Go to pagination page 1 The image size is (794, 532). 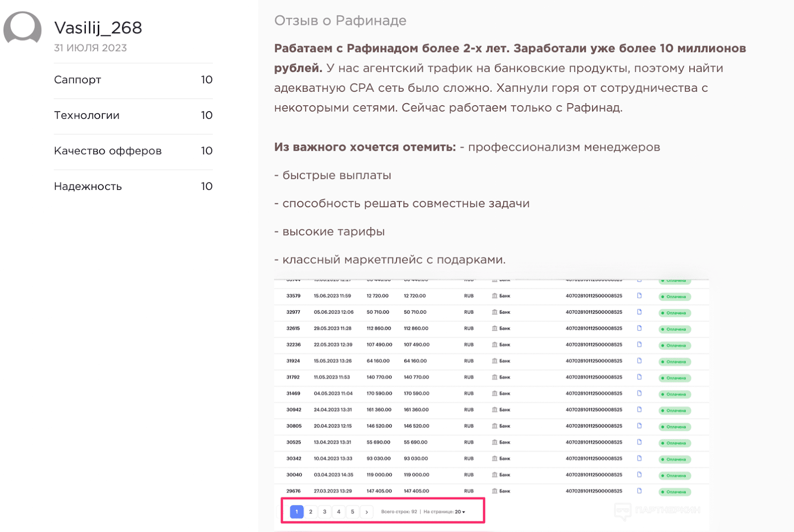(297, 512)
